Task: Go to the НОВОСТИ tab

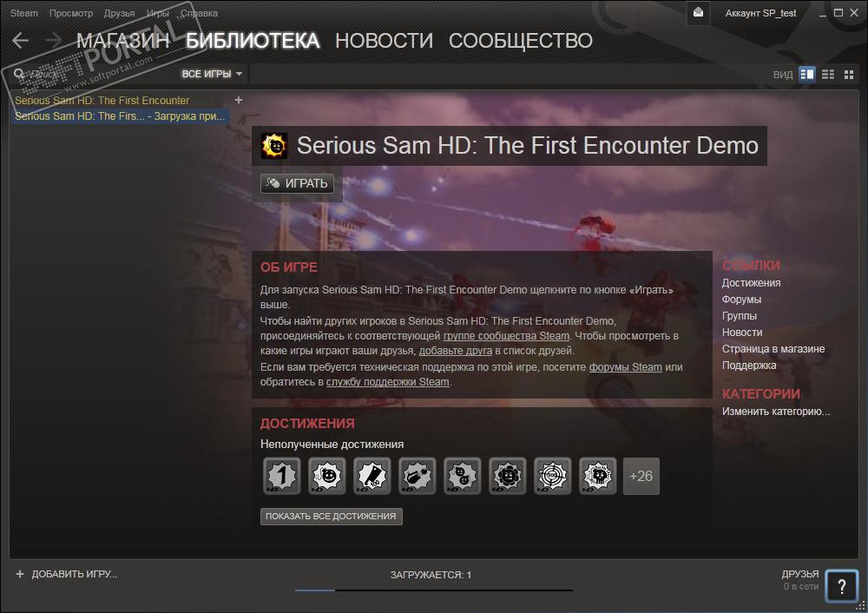Action: [385, 41]
